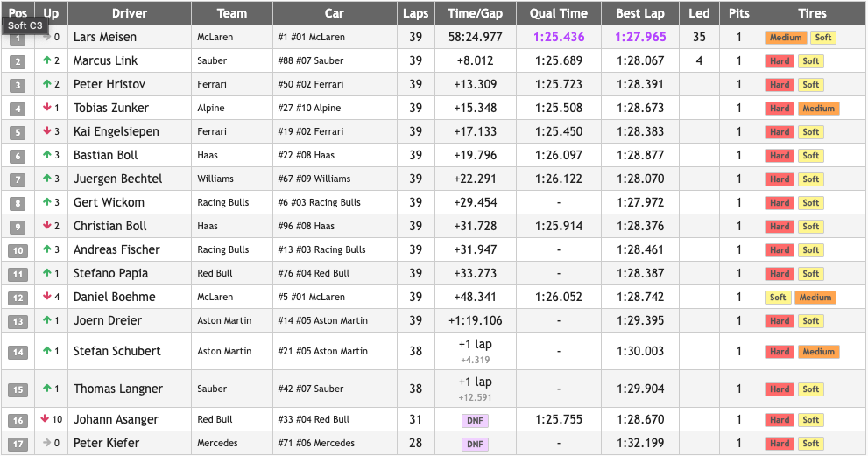The height and width of the screenshot is (456, 868).
Task: Click the purple fastest lap time 1:27.965
Action: click(x=640, y=38)
